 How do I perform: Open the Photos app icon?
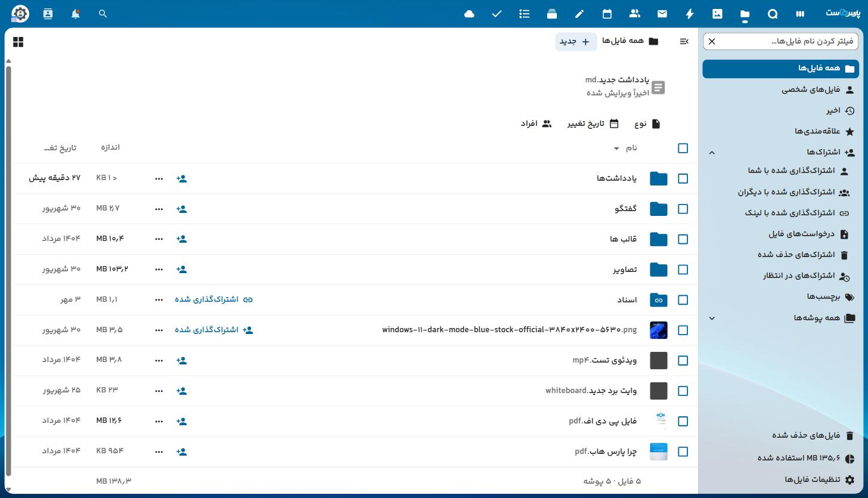click(x=717, y=14)
